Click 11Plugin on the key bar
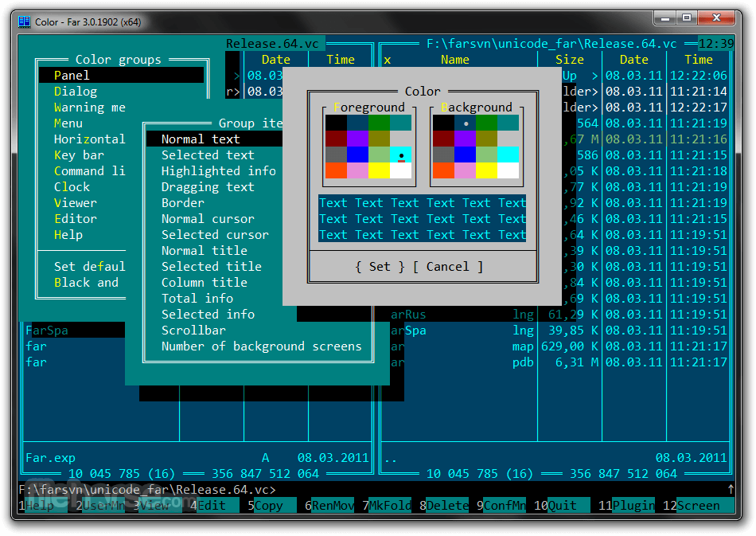 click(x=627, y=505)
